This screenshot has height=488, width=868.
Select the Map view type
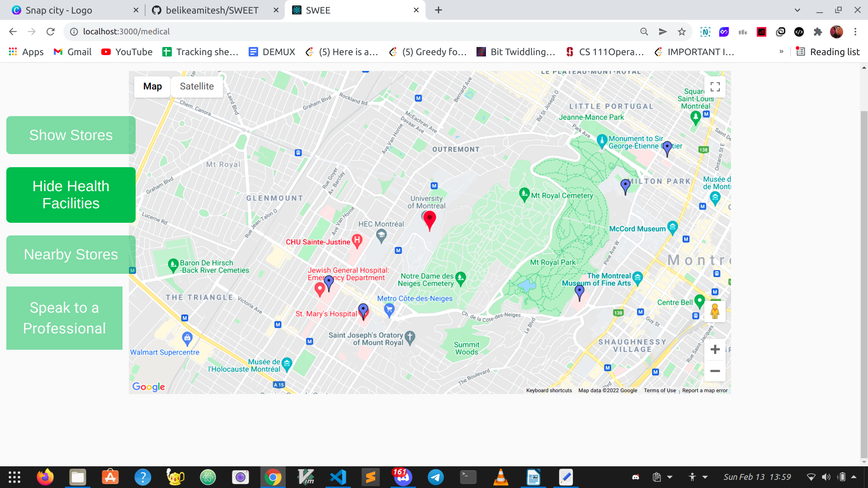152,86
